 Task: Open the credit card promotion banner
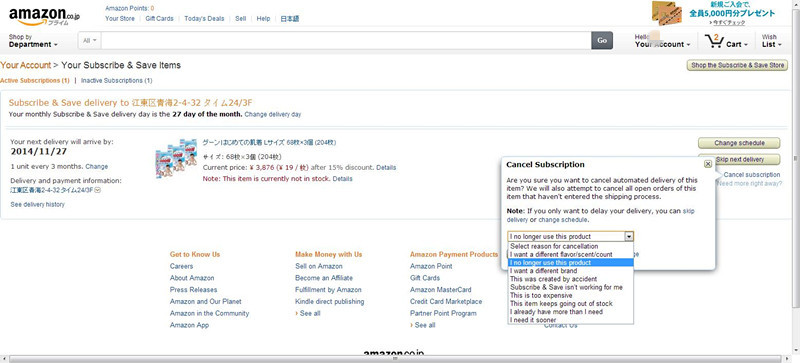click(713, 14)
